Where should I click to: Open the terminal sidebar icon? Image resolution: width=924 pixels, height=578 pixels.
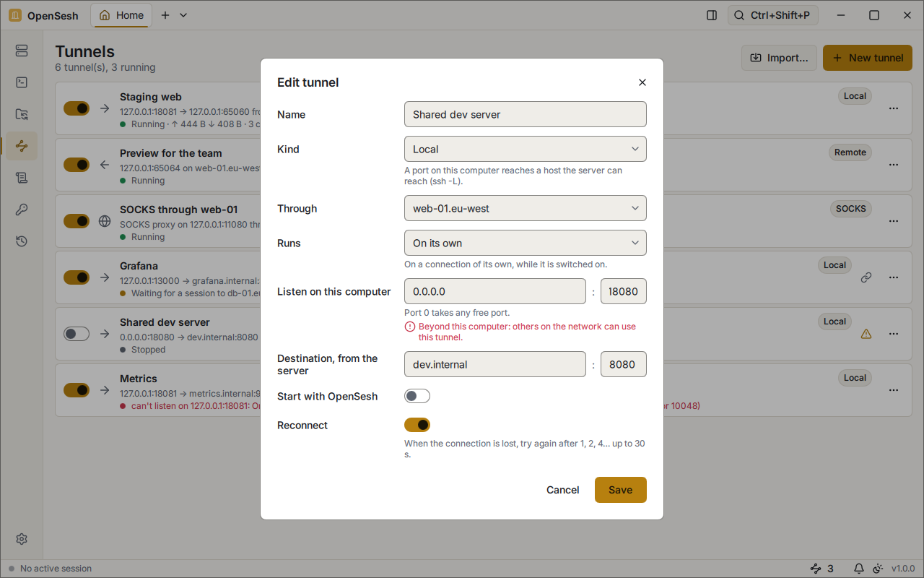pos(22,82)
